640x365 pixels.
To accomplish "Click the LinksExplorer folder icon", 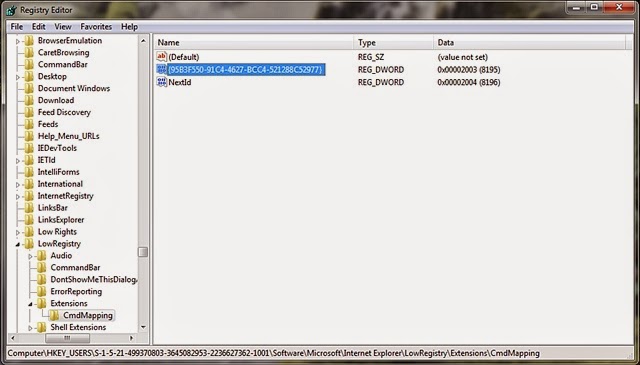I will (x=29, y=220).
